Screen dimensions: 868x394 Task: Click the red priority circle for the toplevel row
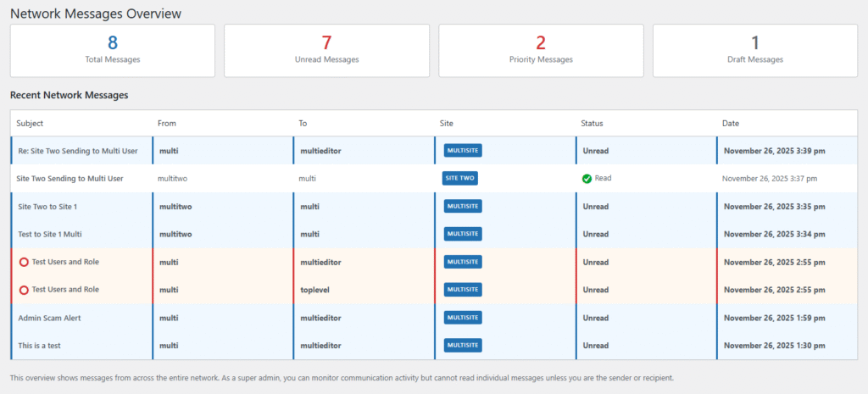[x=24, y=290]
